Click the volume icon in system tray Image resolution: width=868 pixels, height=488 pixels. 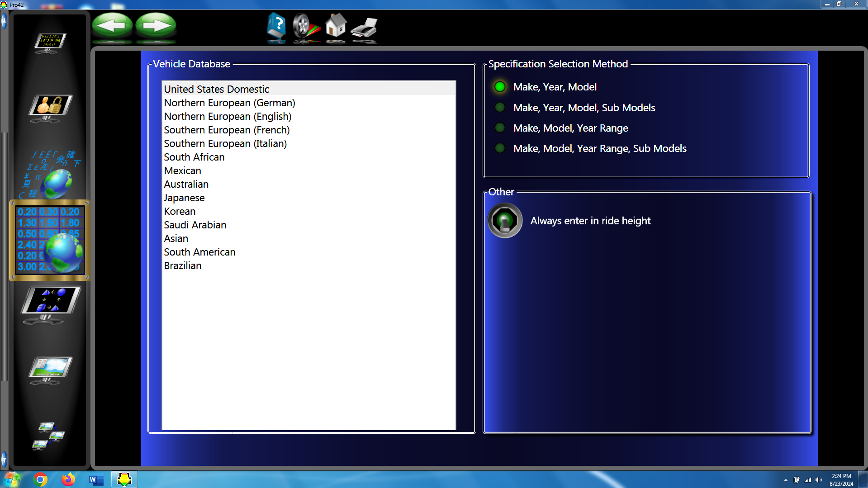point(819,480)
